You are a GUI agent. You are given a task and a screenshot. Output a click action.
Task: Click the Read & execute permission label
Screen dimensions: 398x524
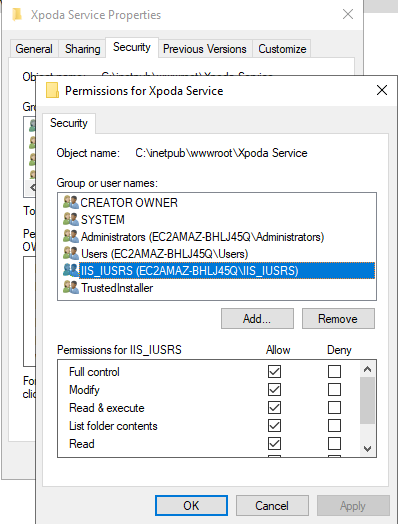107,408
